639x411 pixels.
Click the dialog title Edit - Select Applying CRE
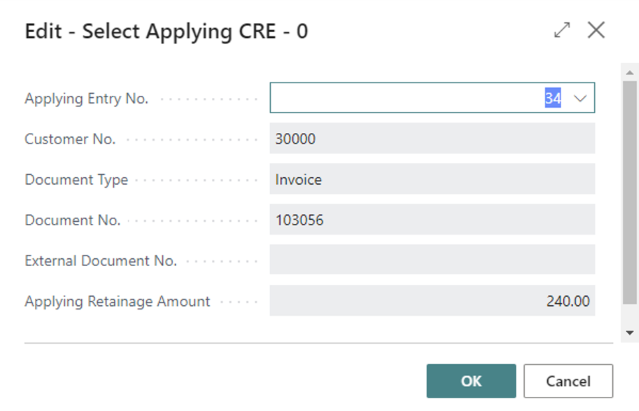click(x=166, y=31)
